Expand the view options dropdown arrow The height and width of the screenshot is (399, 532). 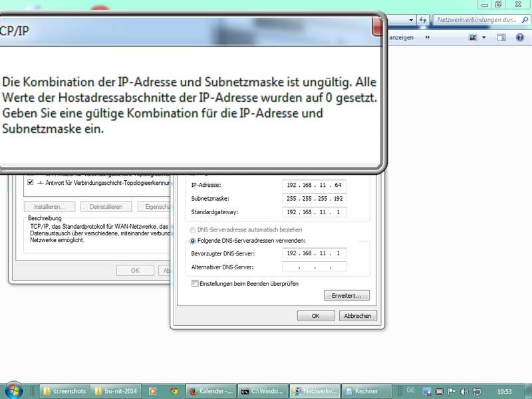pos(484,37)
